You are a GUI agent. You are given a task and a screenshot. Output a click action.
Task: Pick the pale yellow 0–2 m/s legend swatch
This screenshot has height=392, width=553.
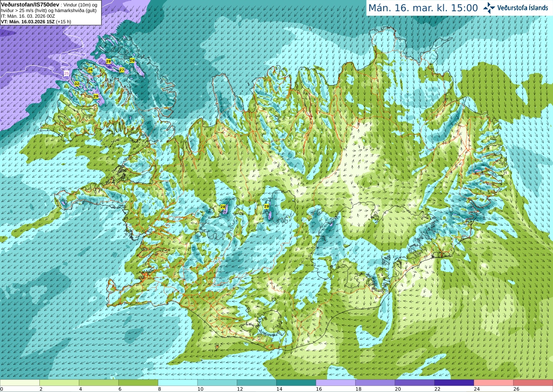[20, 383]
